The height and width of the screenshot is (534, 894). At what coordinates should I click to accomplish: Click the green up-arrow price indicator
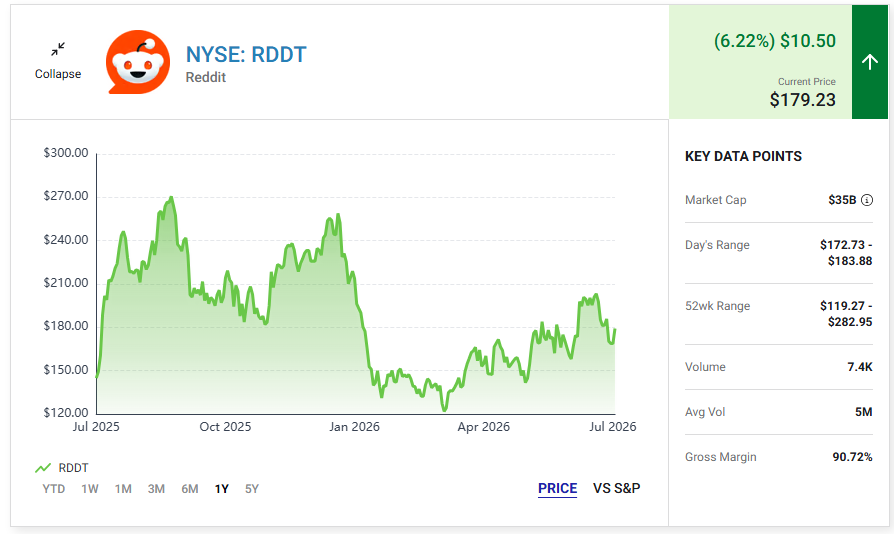tap(869, 62)
